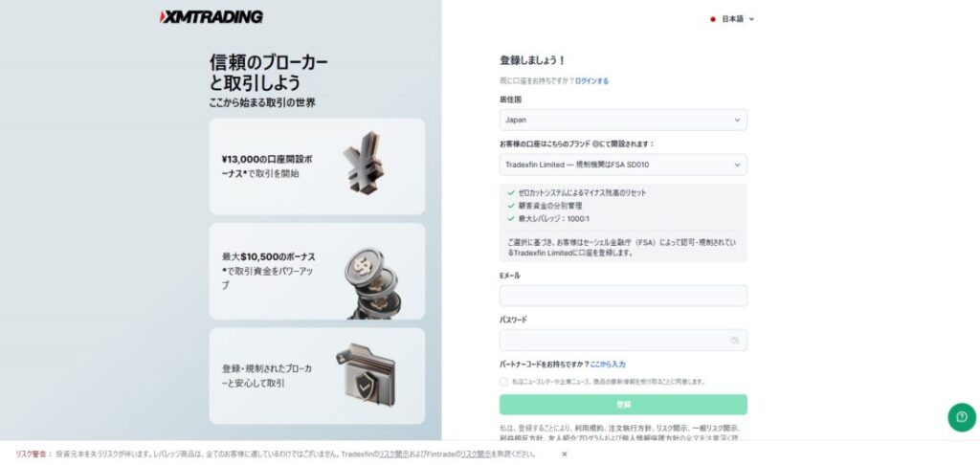Check the newsletter consent checkbox
Viewport: 980px width, 465px height.
point(503,381)
